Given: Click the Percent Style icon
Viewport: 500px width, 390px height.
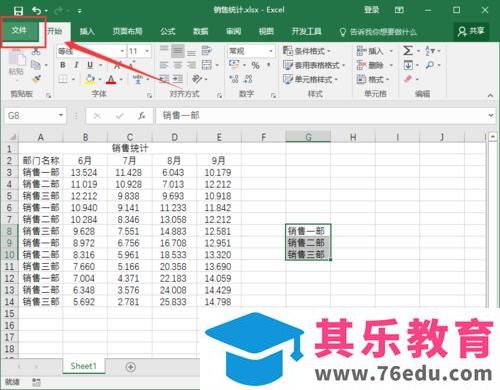Looking at the screenshot, I should tap(256, 65).
